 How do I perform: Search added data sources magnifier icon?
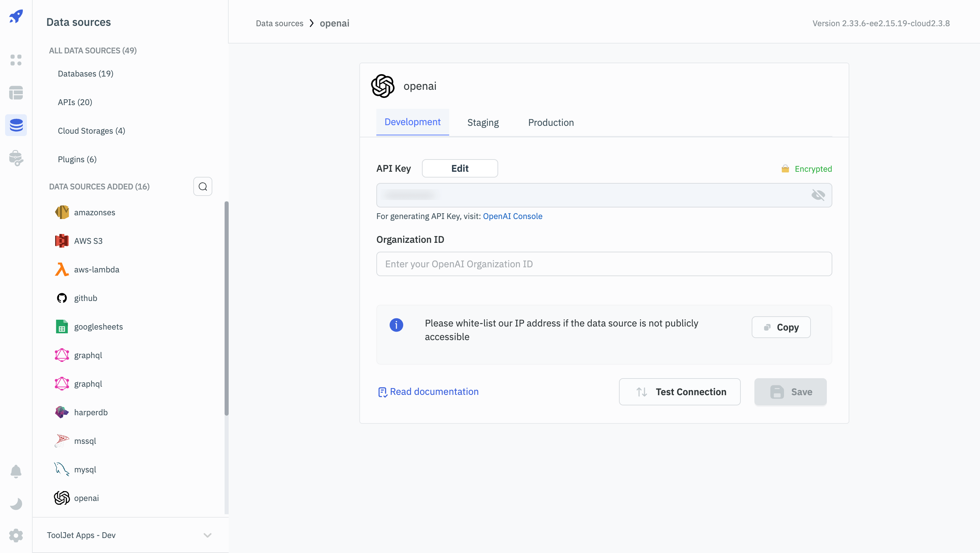click(202, 186)
